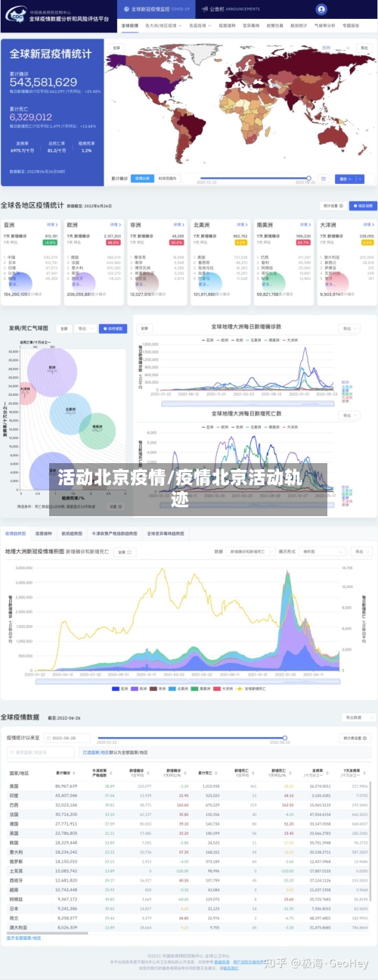Click the blue 播放 play button
The height and width of the screenshot is (980, 378).
click(x=349, y=179)
